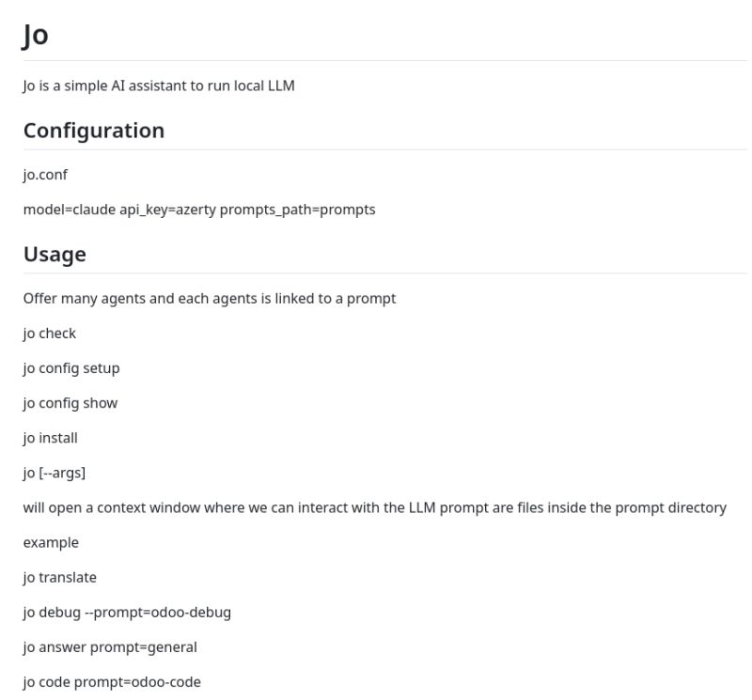Click the "jo answer prompt=general" line
Screen dimensions: 752x700
click(x=110, y=647)
